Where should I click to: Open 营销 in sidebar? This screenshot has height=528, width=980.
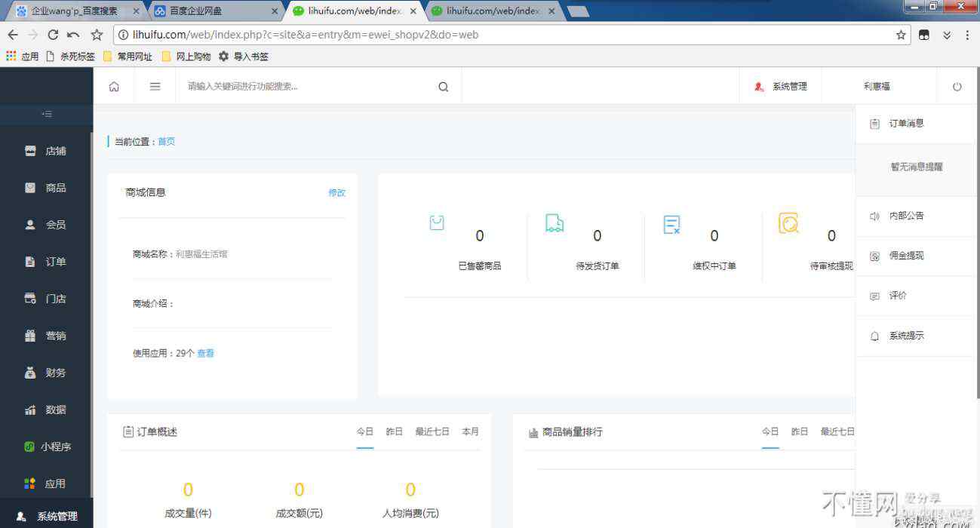pyautogui.click(x=46, y=336)
